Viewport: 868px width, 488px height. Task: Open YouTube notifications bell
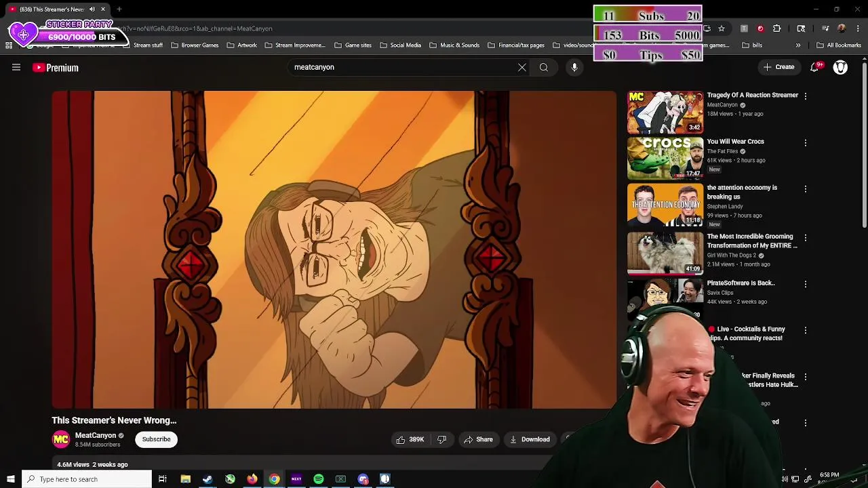click(815, 67)
